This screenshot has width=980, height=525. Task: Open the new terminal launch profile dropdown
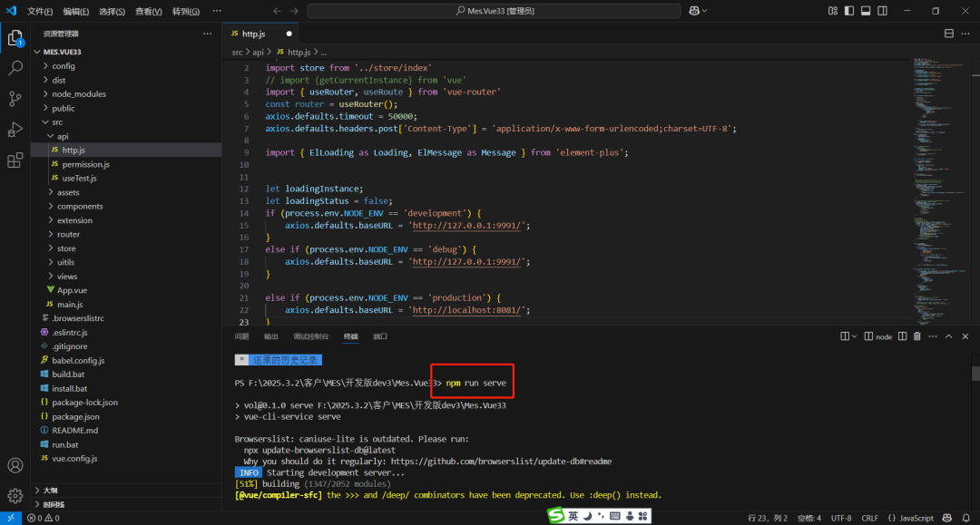click(857, 336)
